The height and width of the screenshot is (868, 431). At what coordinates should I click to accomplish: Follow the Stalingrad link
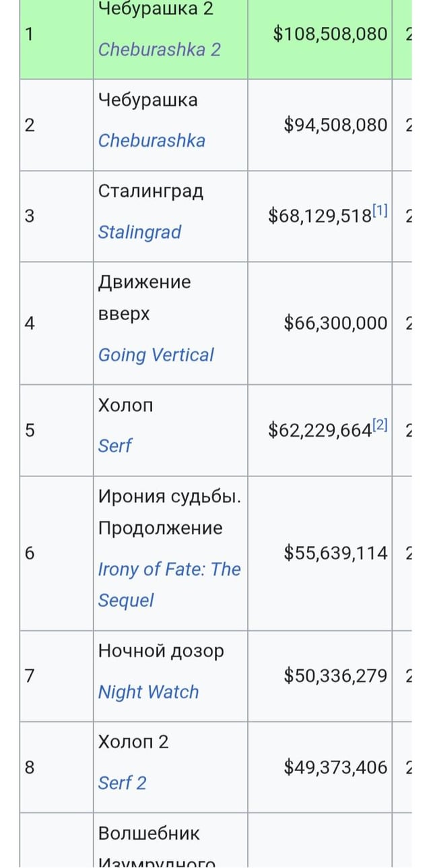coord(139,232)
